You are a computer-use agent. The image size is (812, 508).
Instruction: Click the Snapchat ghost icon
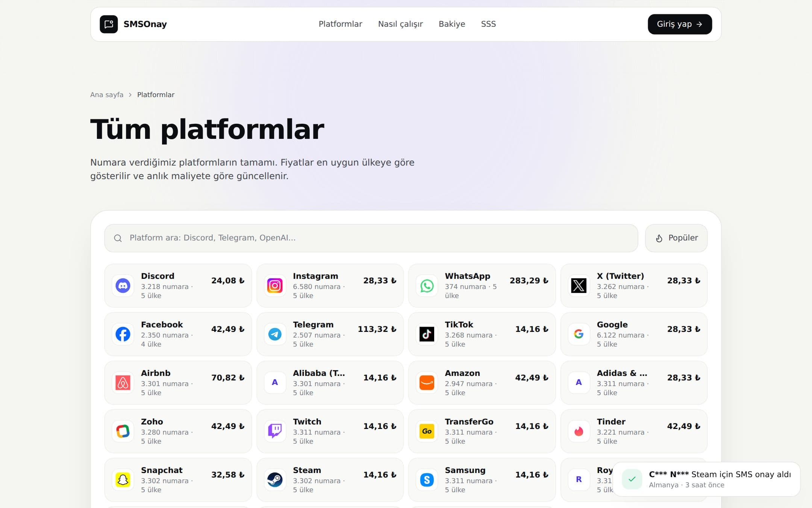[x=123, y=480]
